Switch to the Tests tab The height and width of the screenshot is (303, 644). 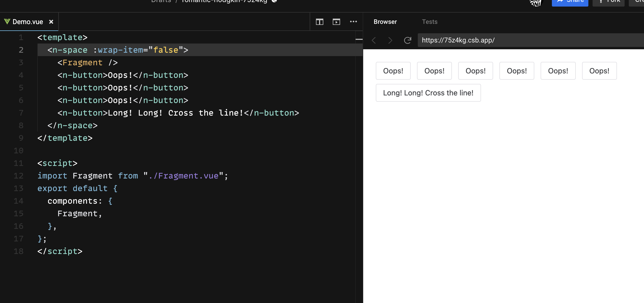tap(430, 22)
